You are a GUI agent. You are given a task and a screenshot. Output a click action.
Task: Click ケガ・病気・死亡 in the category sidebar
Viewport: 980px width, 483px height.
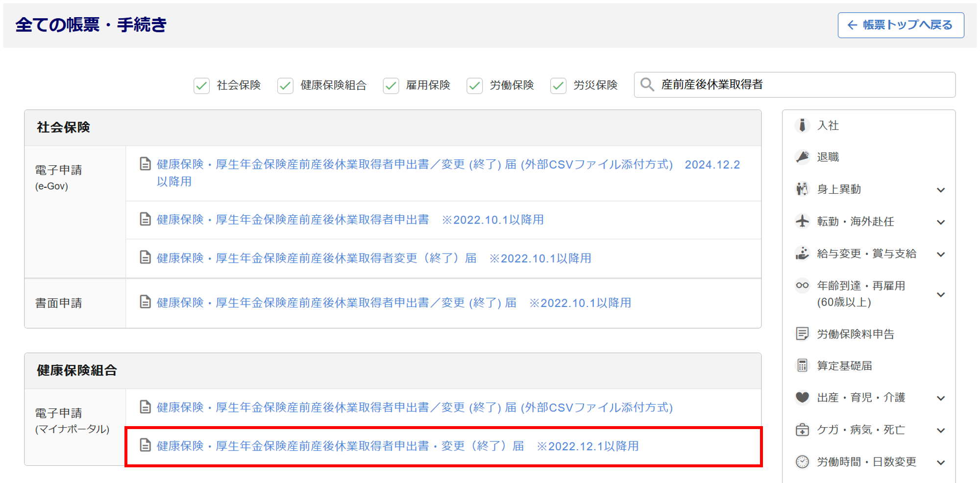click(861, 430)
